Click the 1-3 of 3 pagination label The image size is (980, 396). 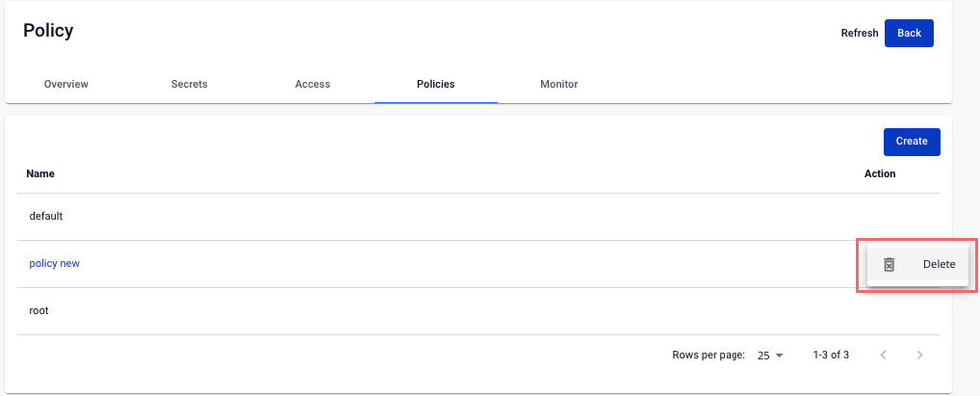tap(831, 355)
